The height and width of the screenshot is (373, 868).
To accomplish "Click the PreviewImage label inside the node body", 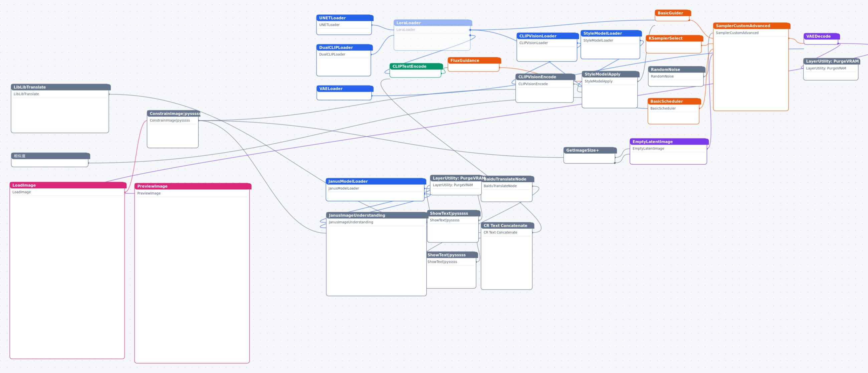I will coord(149,193).
